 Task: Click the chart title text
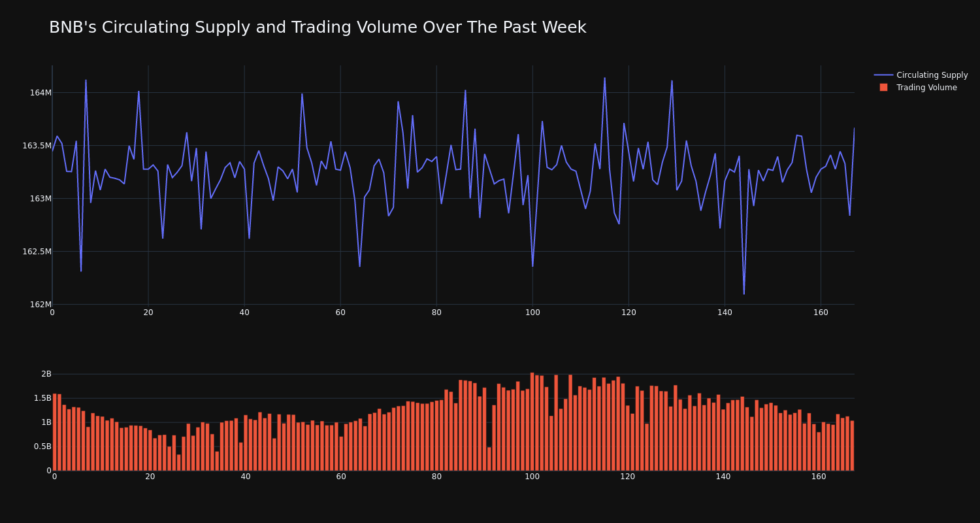point(318,27)
